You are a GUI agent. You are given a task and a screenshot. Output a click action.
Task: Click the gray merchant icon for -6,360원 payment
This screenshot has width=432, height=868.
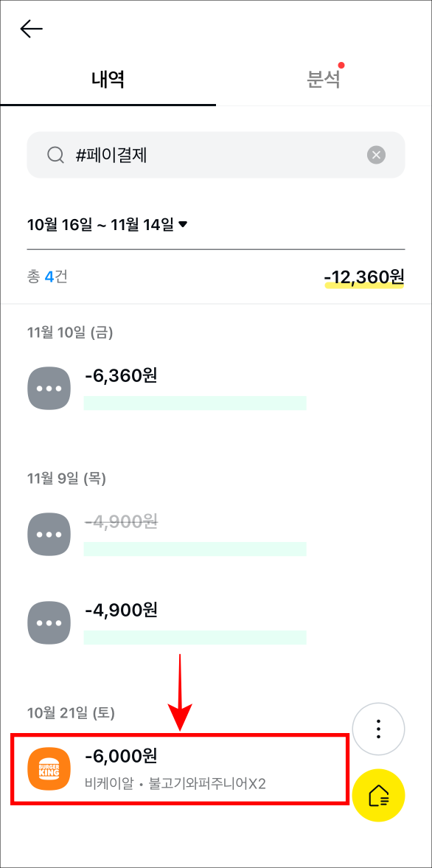click(x=49, y=388)
